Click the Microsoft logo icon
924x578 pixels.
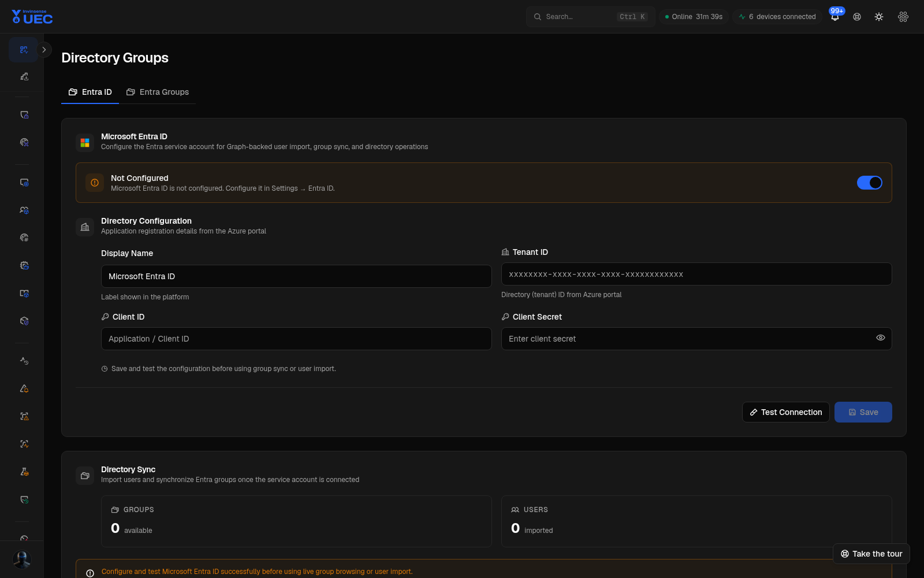[x=85, y=142]
